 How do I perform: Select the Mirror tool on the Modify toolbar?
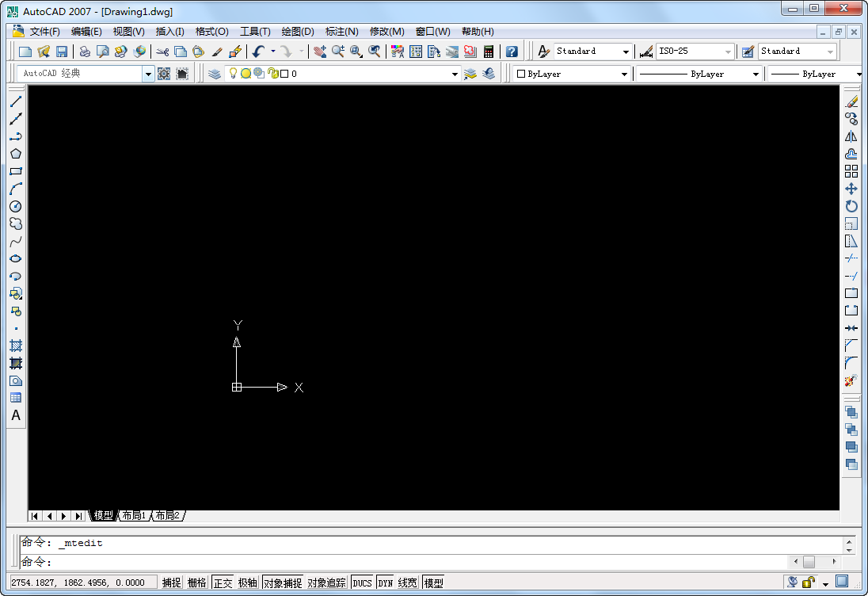pos(851,136)
